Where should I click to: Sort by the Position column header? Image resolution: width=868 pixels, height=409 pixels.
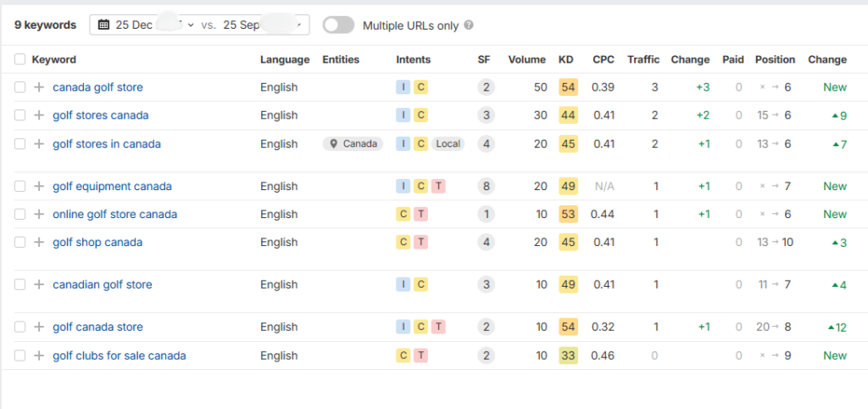[775, 59]
